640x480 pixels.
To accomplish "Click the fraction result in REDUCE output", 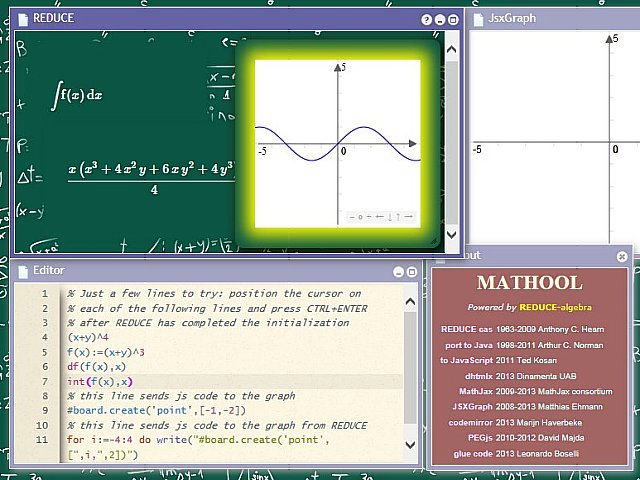I will (152, 178).
